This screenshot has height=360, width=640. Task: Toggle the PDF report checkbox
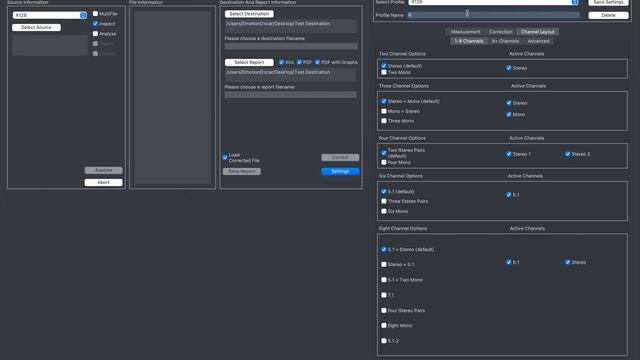click(x=299, y=62)
